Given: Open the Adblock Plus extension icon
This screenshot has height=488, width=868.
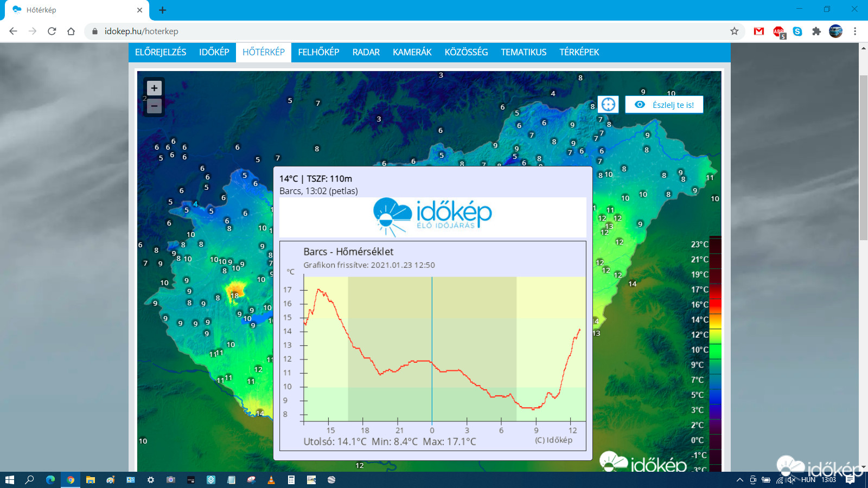Looking at the screenshot, I should point(778,31).
